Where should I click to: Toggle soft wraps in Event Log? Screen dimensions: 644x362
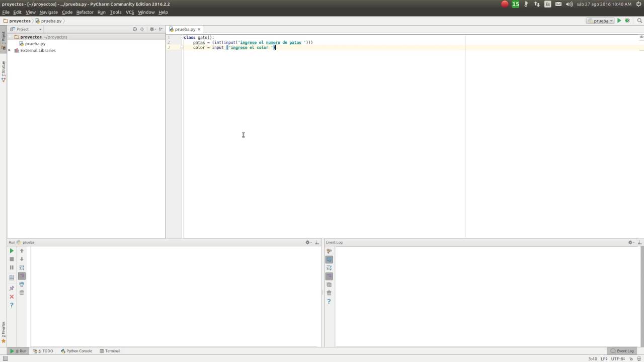[329, 268]
